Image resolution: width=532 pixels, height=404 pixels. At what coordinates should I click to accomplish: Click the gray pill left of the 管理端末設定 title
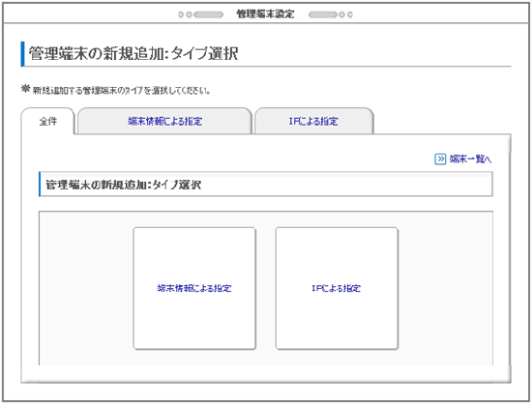pos(208,14)
